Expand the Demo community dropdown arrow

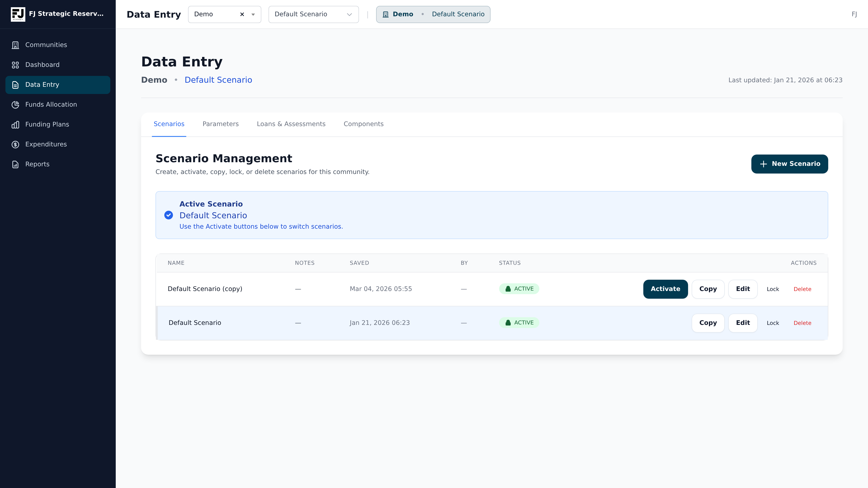[253, 14]
